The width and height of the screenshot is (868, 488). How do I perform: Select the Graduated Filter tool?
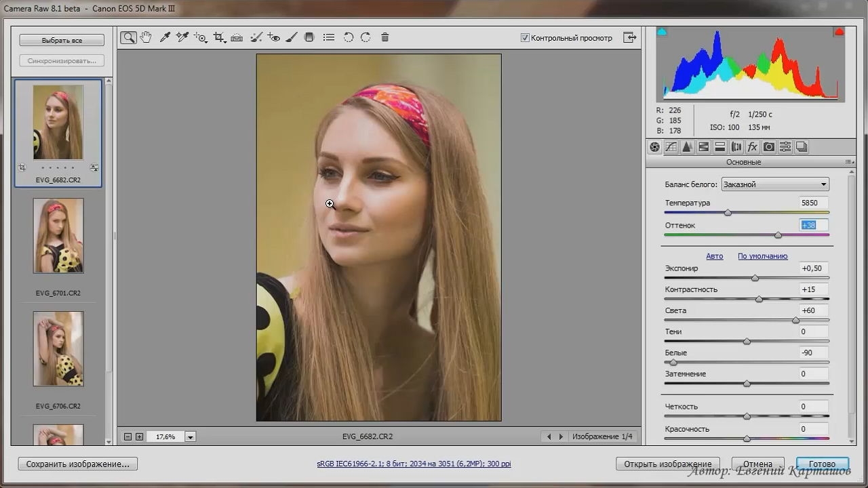pyautogui.click(x=309, y=38)
